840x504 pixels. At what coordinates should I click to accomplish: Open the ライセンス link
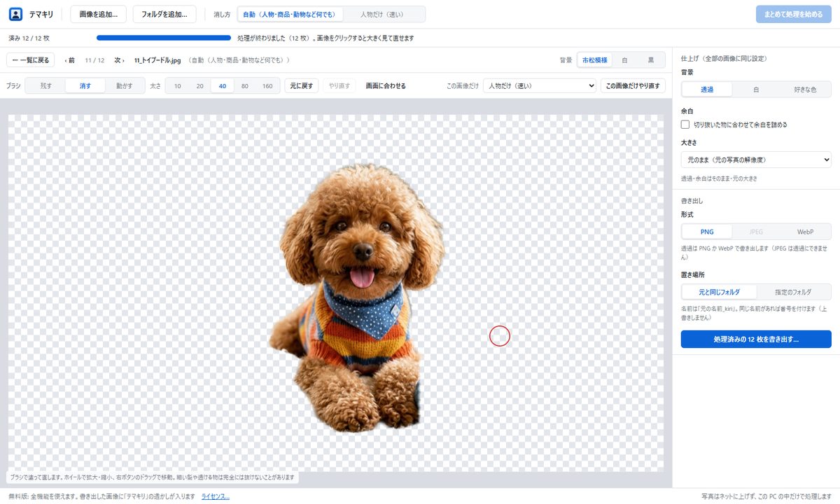[x=215, y=496]
